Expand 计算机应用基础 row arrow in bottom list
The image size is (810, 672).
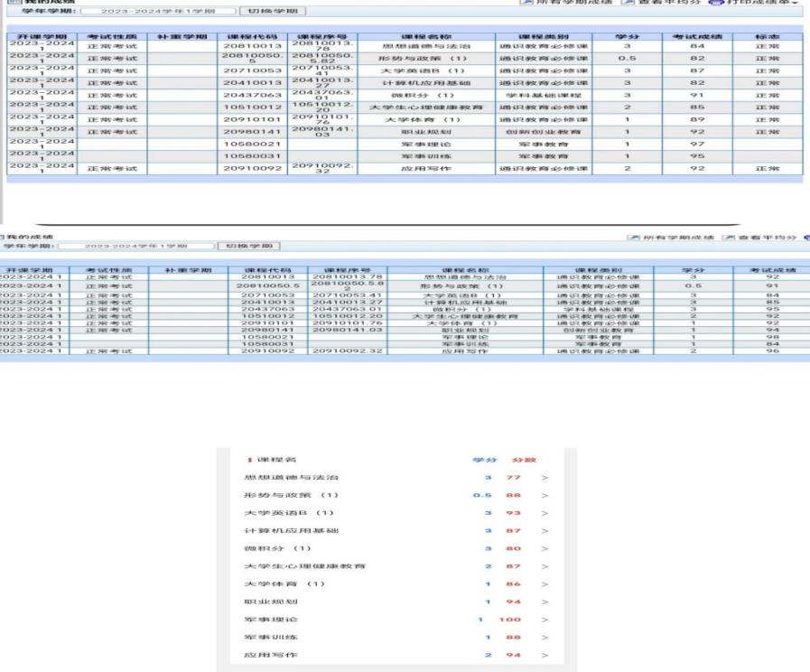545,531
